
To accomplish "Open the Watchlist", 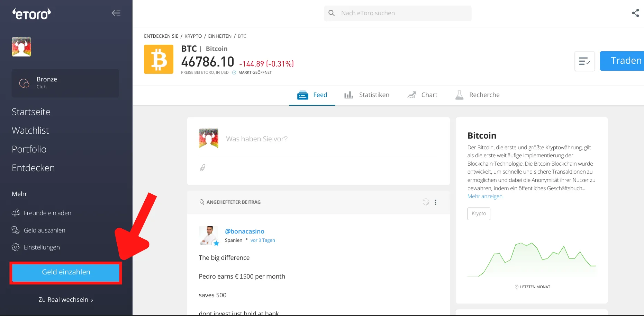I will point(30,130).
